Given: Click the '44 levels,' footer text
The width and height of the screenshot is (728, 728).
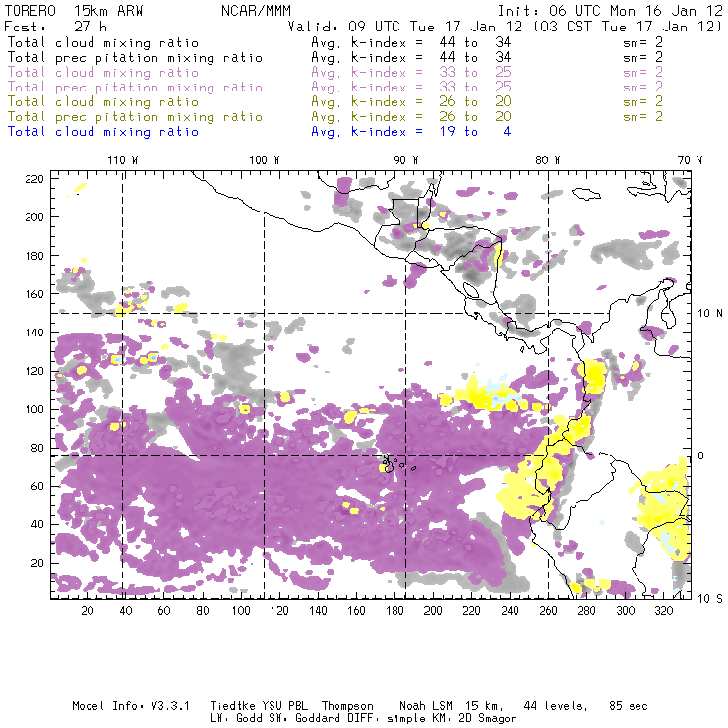Looking at the screenshot, I should (556, 706).
